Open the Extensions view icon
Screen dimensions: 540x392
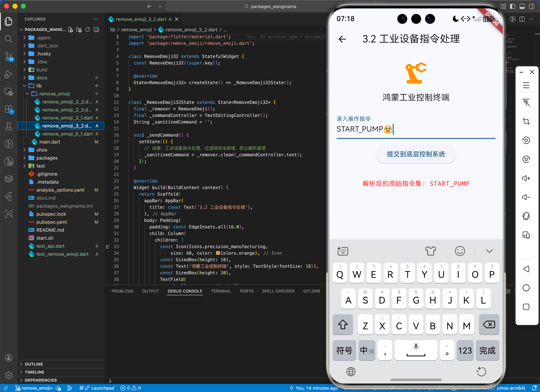pos(9,109)
